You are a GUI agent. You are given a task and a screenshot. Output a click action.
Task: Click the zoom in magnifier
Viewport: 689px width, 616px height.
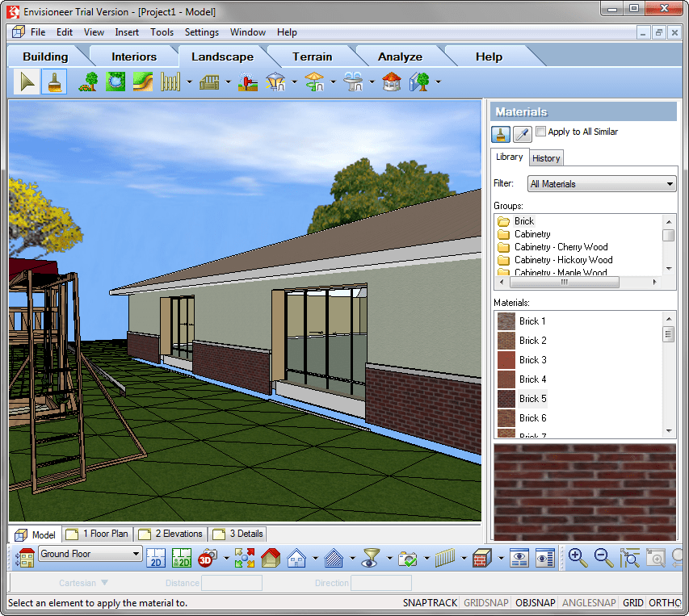pos(578,558)
